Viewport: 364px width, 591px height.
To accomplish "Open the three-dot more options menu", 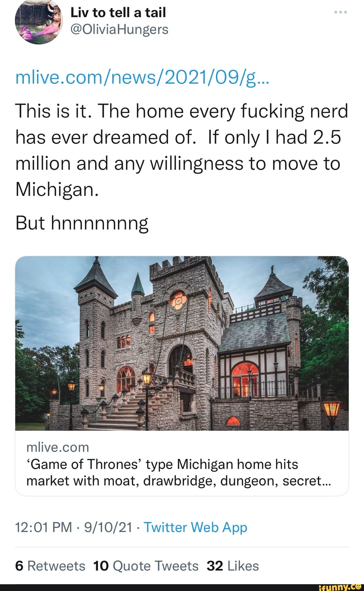I will click(x=340, y=12).
